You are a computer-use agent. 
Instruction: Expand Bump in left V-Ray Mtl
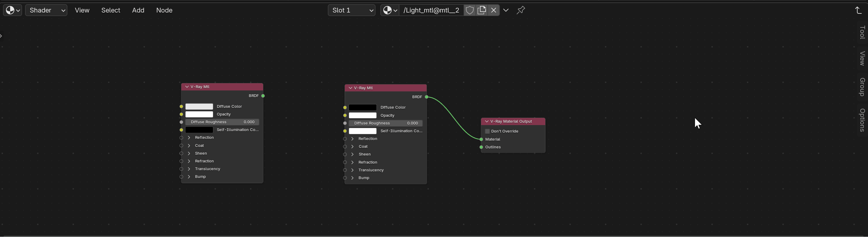click(x=189, y=177)
